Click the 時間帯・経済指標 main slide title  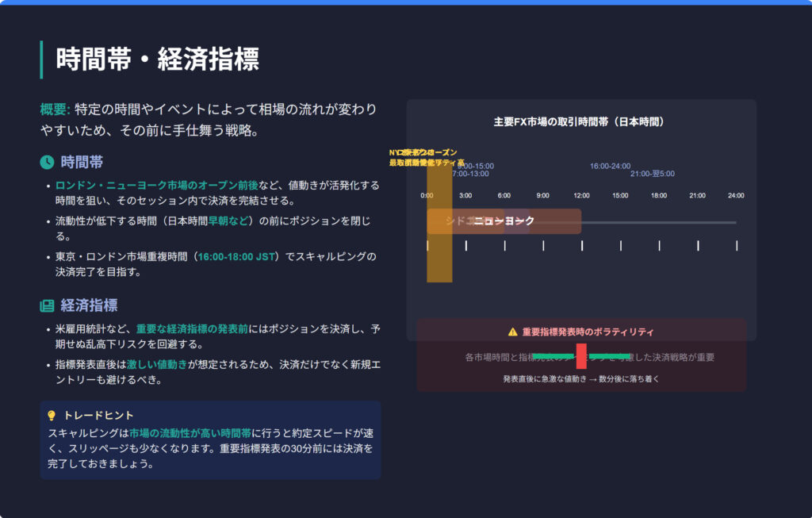click(157, 59)
